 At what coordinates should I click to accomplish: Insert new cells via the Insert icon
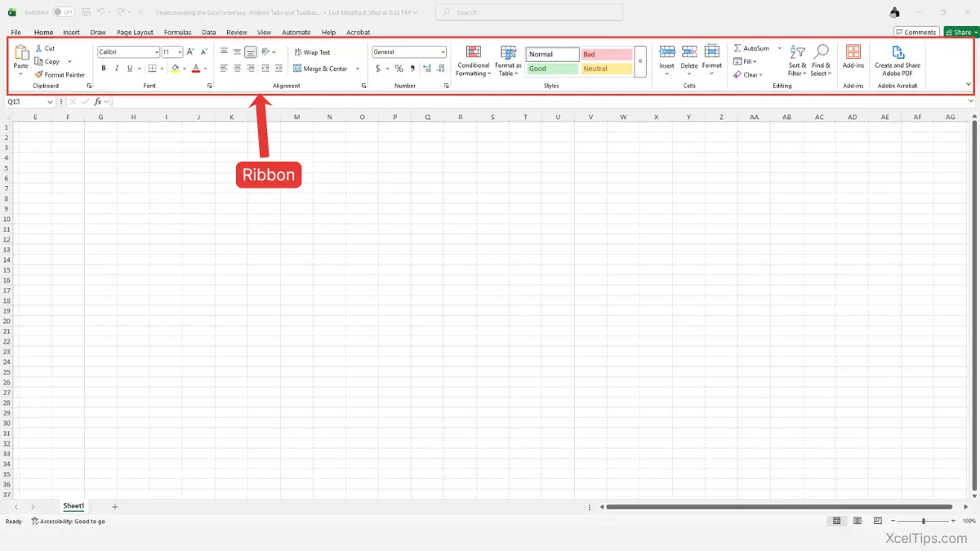coord(666,57)
